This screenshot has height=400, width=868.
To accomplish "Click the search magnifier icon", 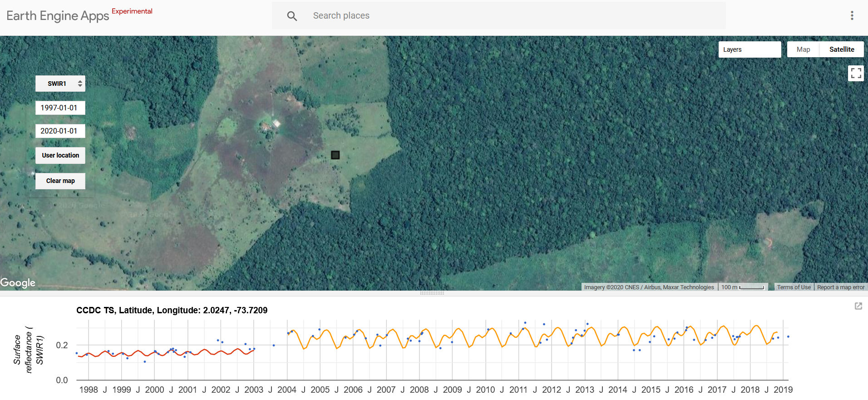I will pos(292,16).
